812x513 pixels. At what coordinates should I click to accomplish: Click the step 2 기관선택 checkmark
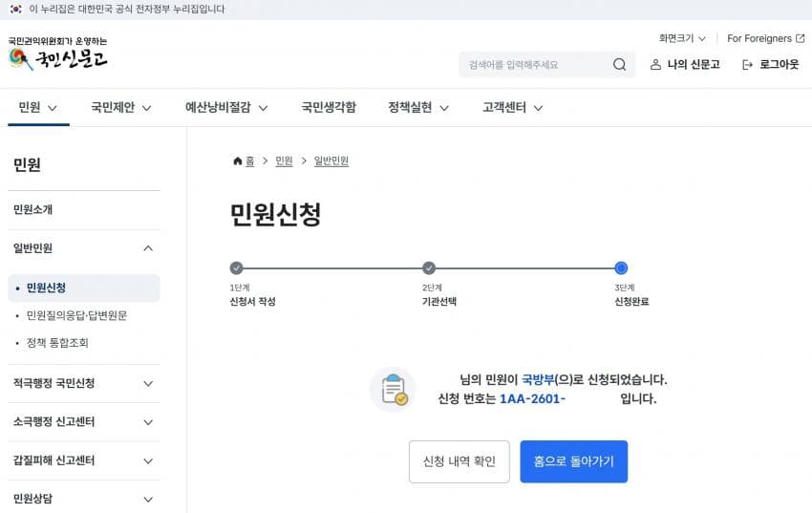point(429,268)
